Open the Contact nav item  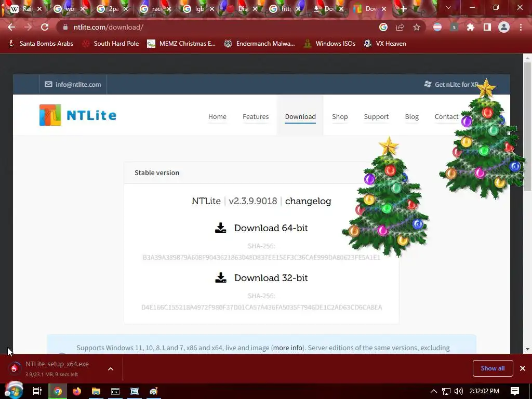[x=446, y=116]
